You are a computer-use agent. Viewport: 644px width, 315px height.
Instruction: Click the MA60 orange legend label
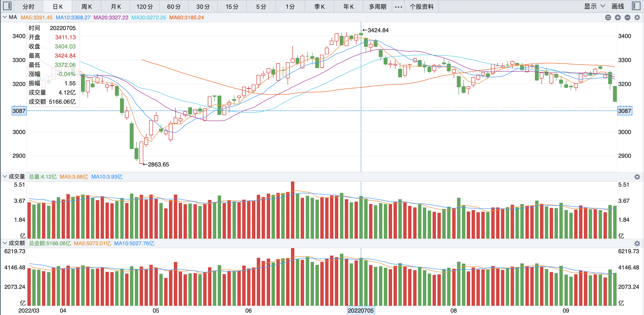pyautogui.click(x=186, y=17)
